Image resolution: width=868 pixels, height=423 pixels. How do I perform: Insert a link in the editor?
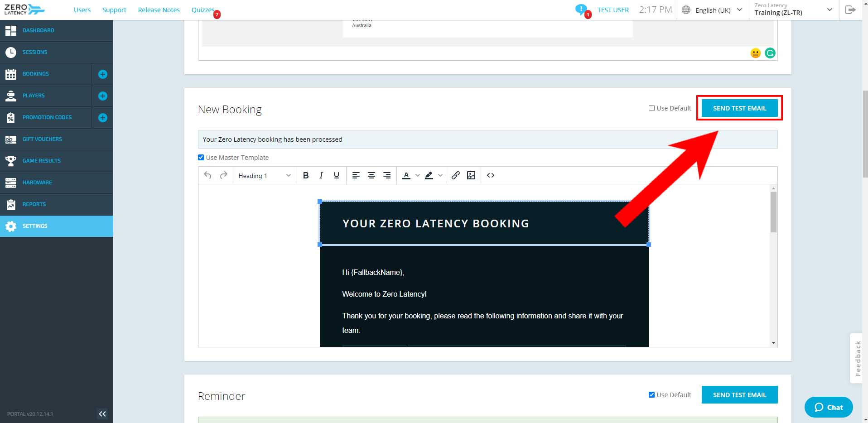(x=456, y=175)
